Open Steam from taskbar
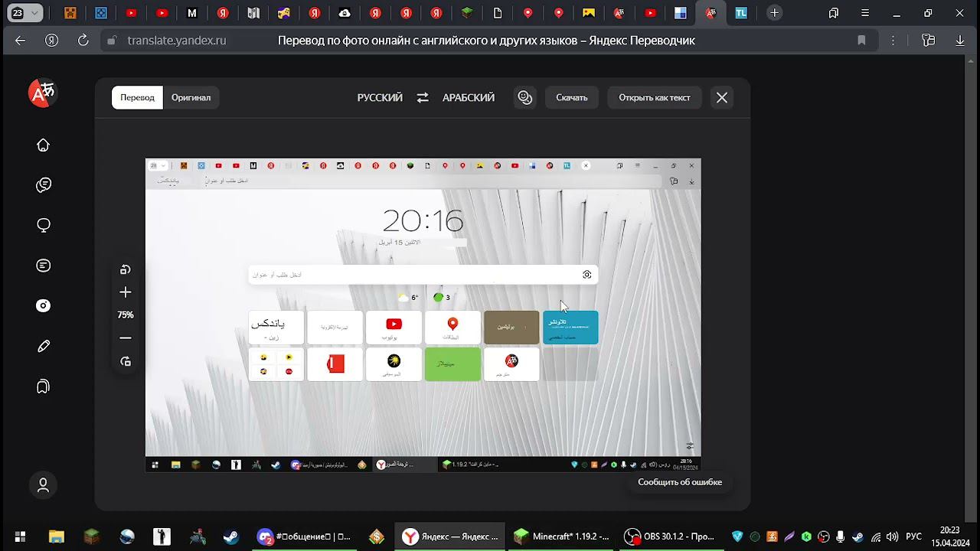The width and height of the screenshot is (980, 551). tap(230, 536)
